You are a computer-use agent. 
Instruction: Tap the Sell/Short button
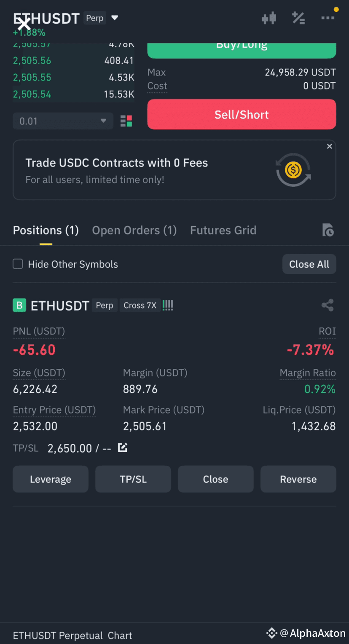click(242, 114)
